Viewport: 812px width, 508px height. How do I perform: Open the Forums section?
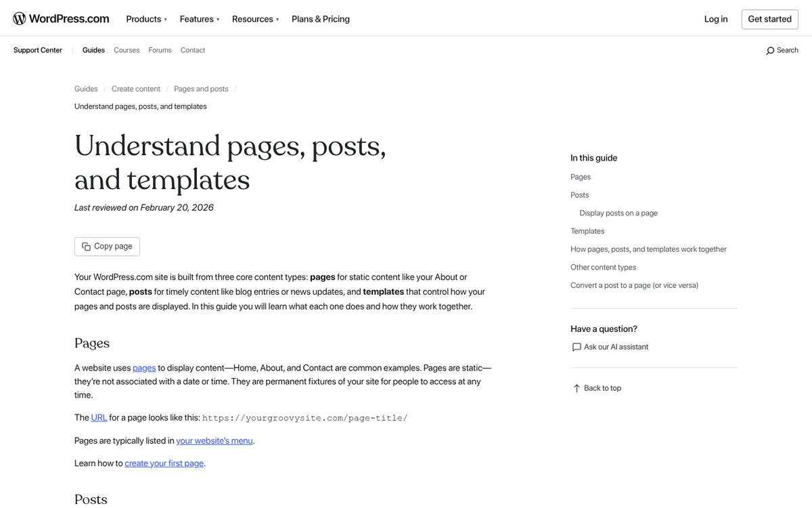pos(160,50)
